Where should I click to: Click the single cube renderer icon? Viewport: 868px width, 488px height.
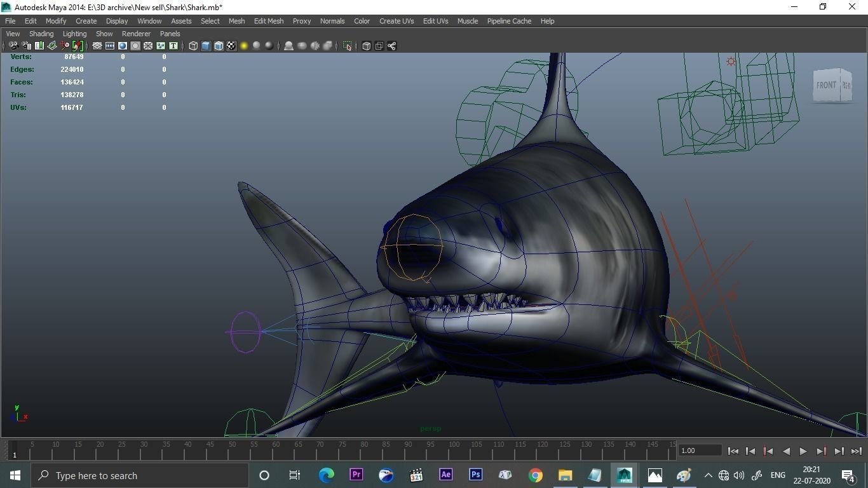click(x=366, y=46)
